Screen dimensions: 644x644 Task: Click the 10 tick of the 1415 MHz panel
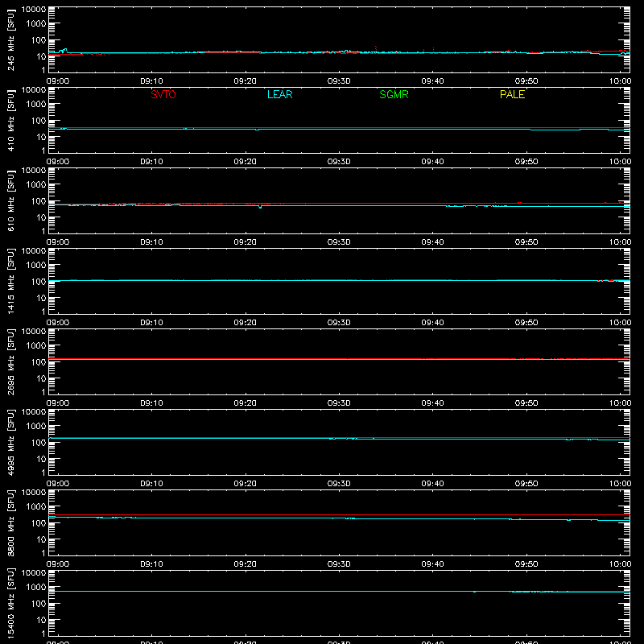(41, 298)
